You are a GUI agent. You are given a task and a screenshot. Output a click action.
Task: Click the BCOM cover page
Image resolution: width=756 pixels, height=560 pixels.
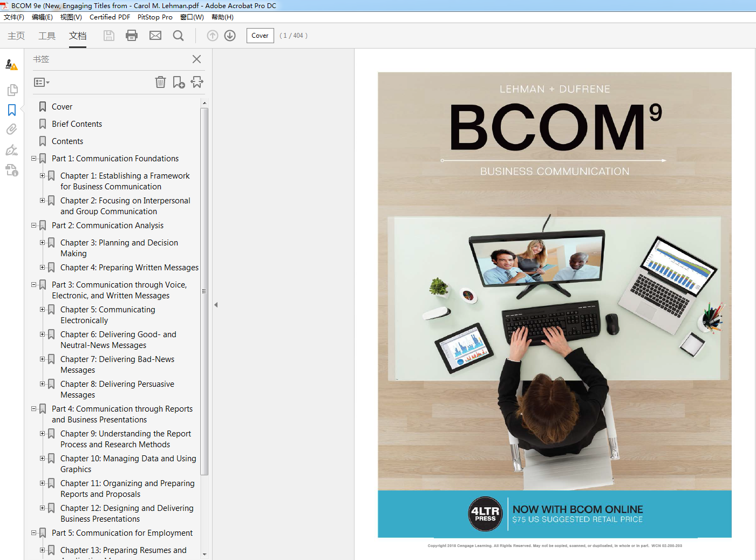555,305
